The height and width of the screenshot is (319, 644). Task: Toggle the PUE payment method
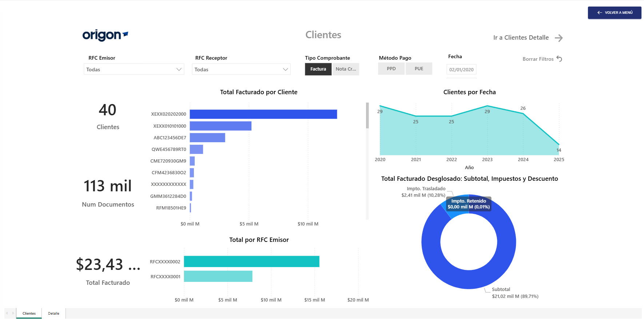point(419,69)
